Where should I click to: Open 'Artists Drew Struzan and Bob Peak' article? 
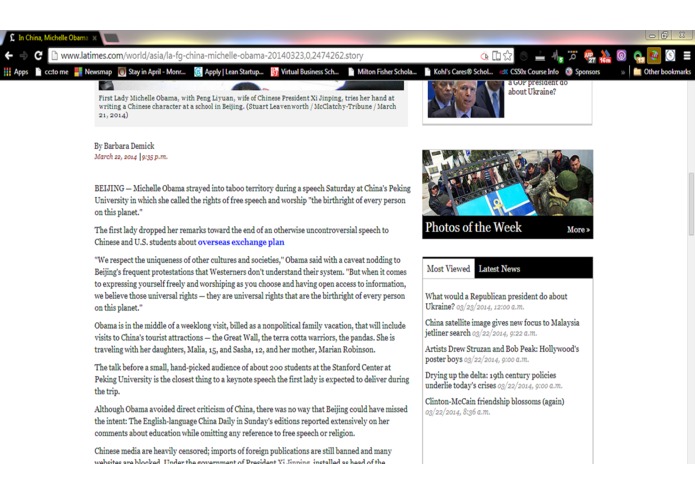[x=502, y=354]
